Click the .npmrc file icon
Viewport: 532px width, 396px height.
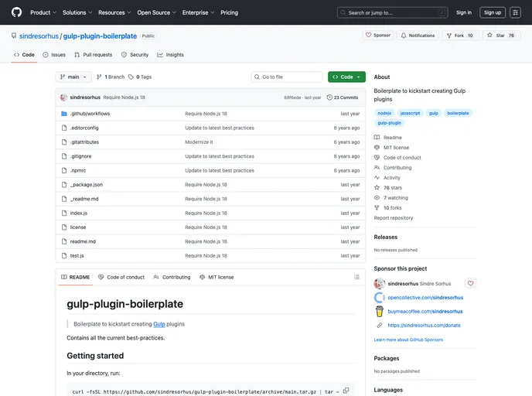(x=63, y=171)
